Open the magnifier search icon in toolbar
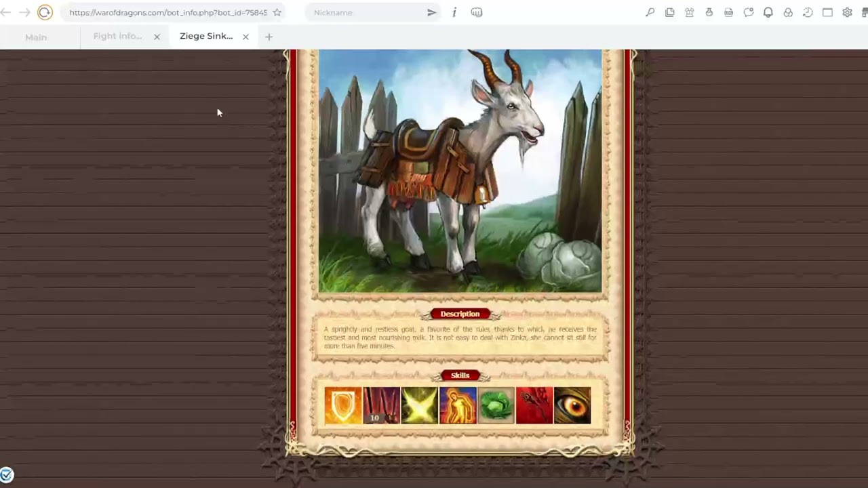868x488 pixels. 650,12
